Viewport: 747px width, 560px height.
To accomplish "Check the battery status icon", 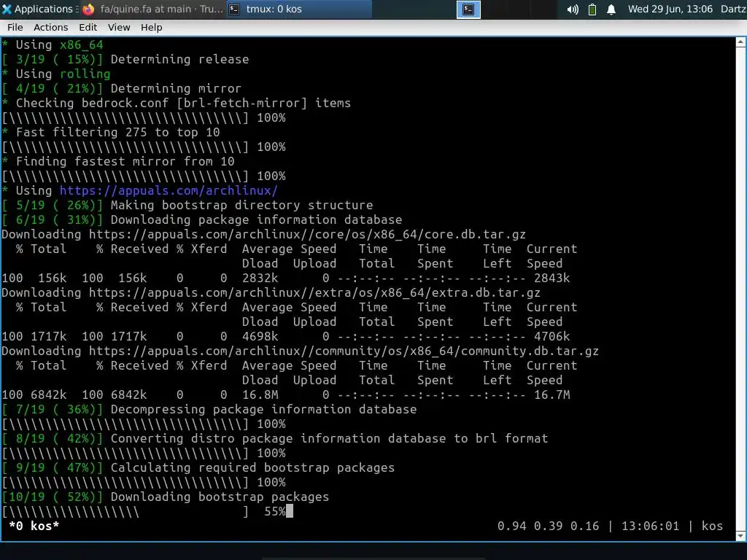I will (x=592, y=9).
